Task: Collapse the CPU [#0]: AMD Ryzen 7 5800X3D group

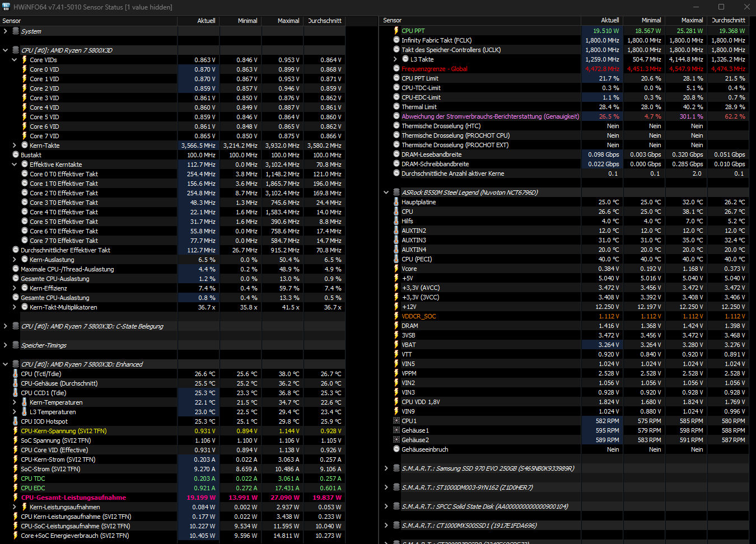Action: [x=6, y=50]
